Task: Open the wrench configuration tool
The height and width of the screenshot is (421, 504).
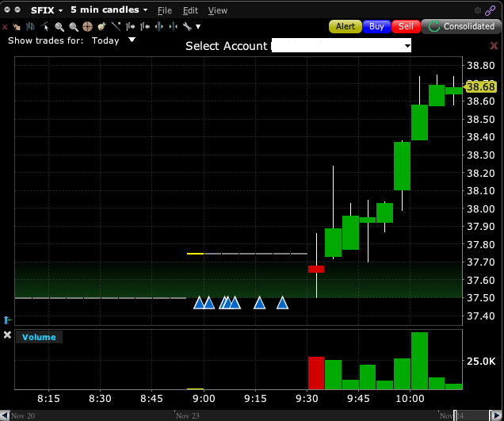Action: [x=187, y=26]
